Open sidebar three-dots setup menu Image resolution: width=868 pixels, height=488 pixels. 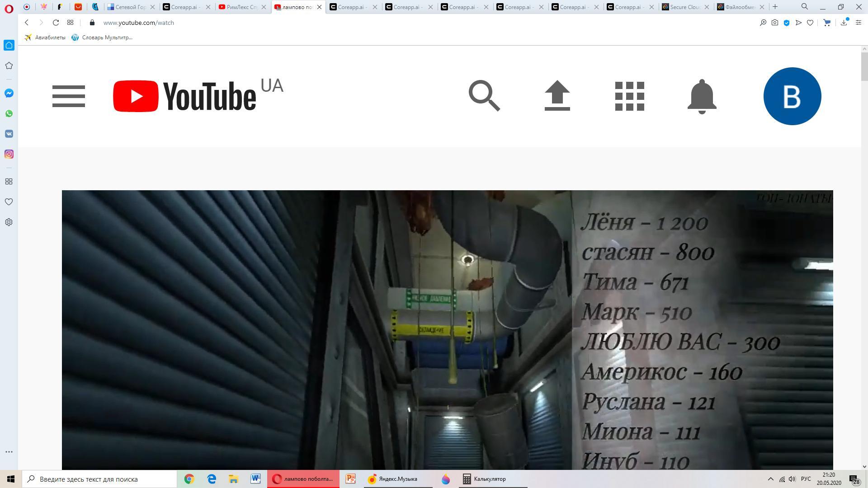point(9,452)
